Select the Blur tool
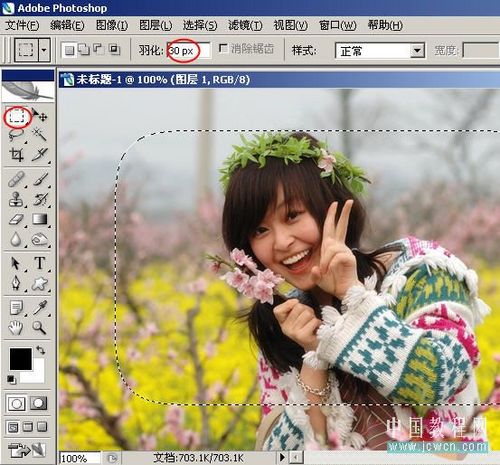Screen dimensions: 500x465 coord(16,239)
